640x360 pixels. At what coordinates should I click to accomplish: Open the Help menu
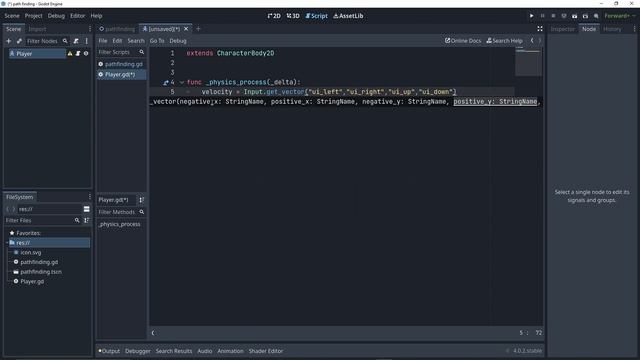[x=96, y=16]
